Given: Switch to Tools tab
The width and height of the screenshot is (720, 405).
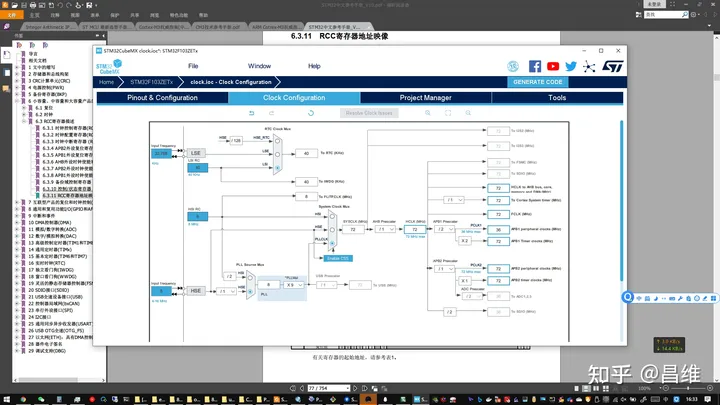Looking at the screenshot, I should pyautogui.click(x=557, y=98).
